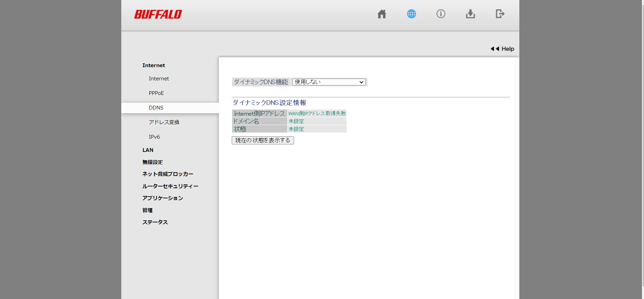The image size is (644, 299).
Task: Click the firmware download icon
Action: [470, 14]
